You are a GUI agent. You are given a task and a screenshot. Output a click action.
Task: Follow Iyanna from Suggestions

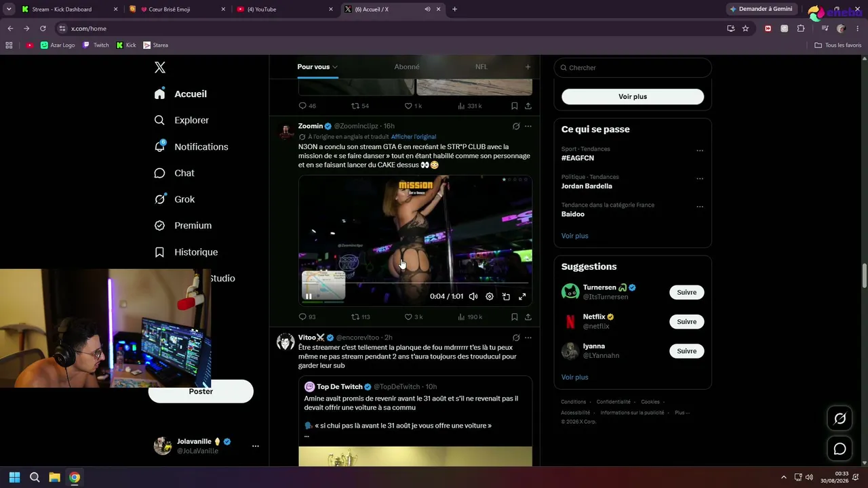686,351
